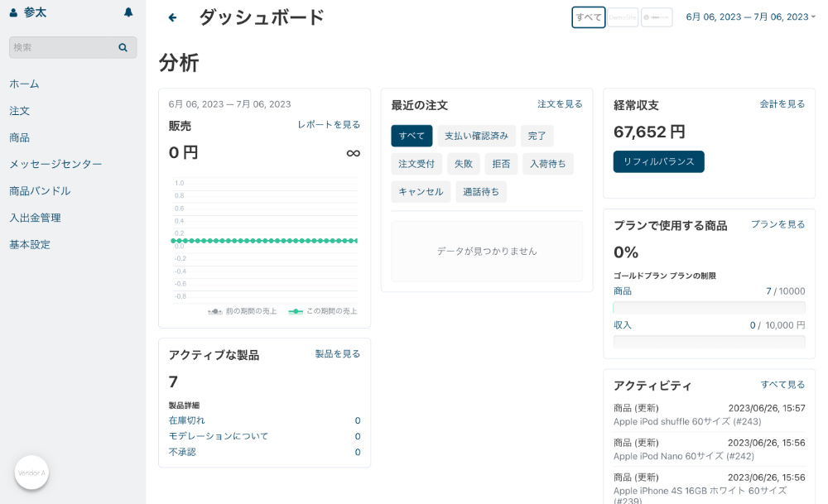Click the リフィルバランス button

[658, 161]
